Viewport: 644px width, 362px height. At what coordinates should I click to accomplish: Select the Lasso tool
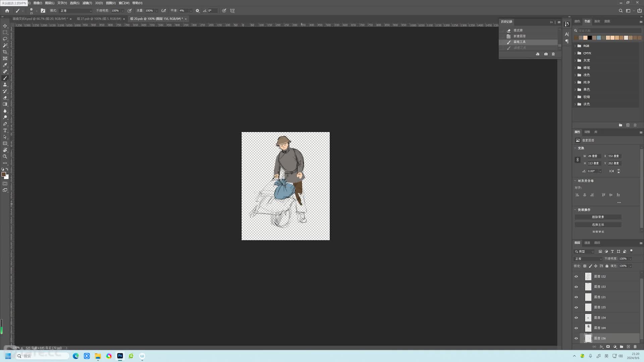(5, 39)
